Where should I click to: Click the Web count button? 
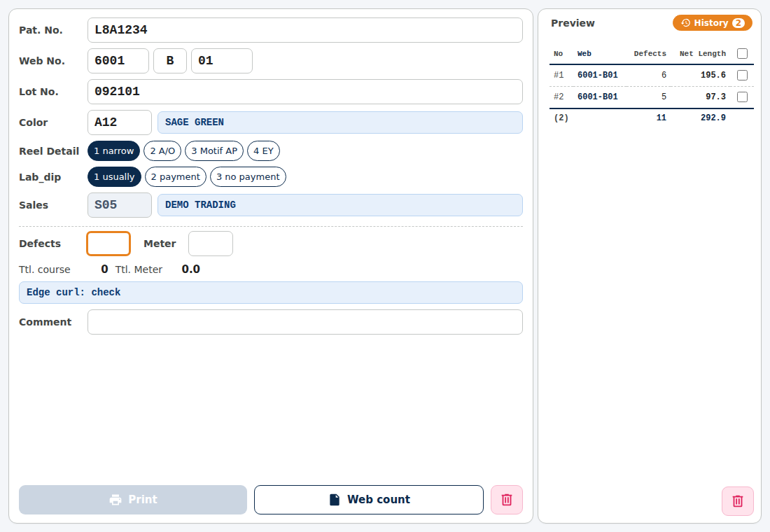pos(369,500)
